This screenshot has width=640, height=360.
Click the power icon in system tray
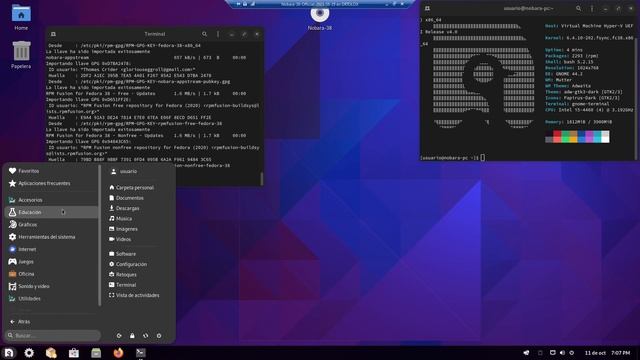[x=572, y=353]
